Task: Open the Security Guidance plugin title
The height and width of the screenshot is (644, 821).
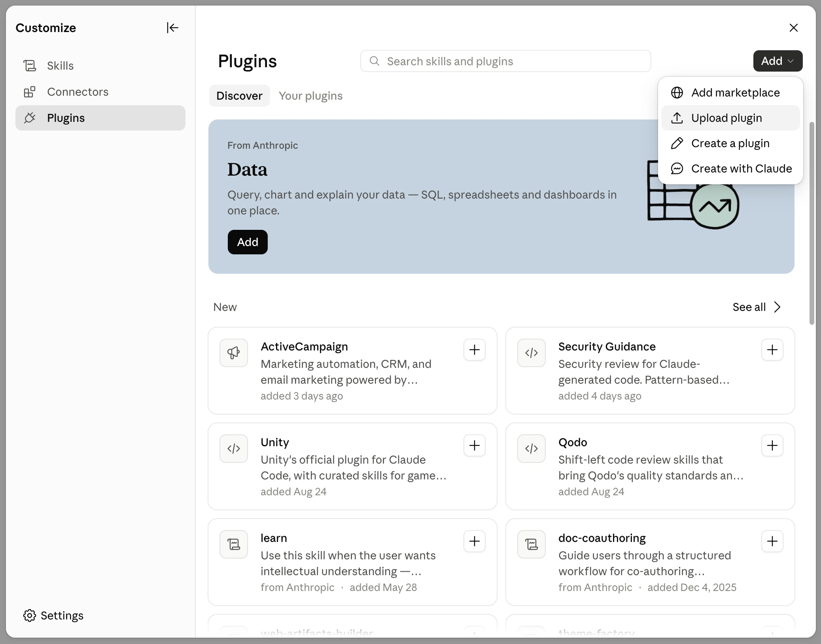Action: point(607,347)
